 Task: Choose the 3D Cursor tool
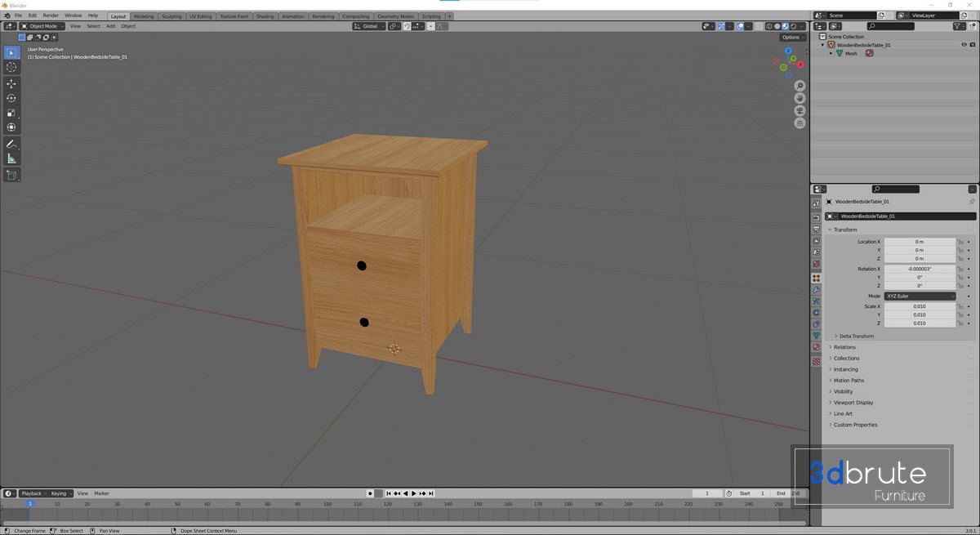point(11,68)
